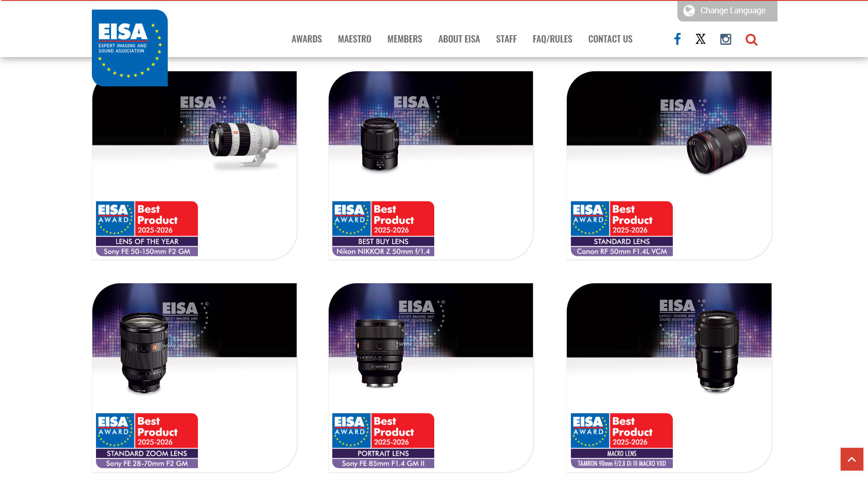Click the globe icon beside Change Language
868x493 pixels.
coord(689,11)
